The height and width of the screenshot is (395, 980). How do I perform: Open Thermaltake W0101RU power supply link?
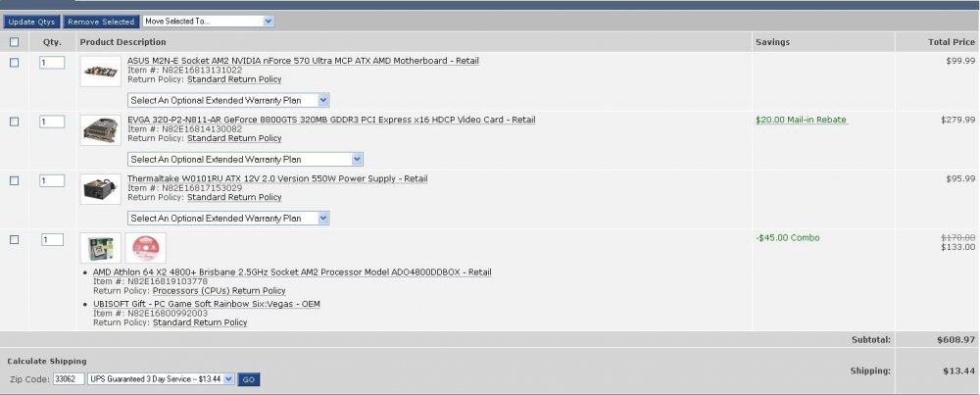tap(277, 178)
